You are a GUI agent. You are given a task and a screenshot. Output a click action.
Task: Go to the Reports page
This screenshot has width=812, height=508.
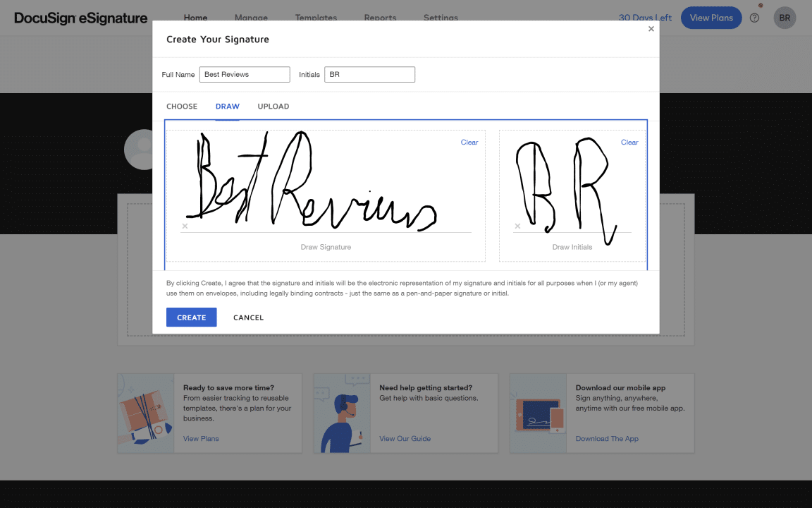(380, 18)
